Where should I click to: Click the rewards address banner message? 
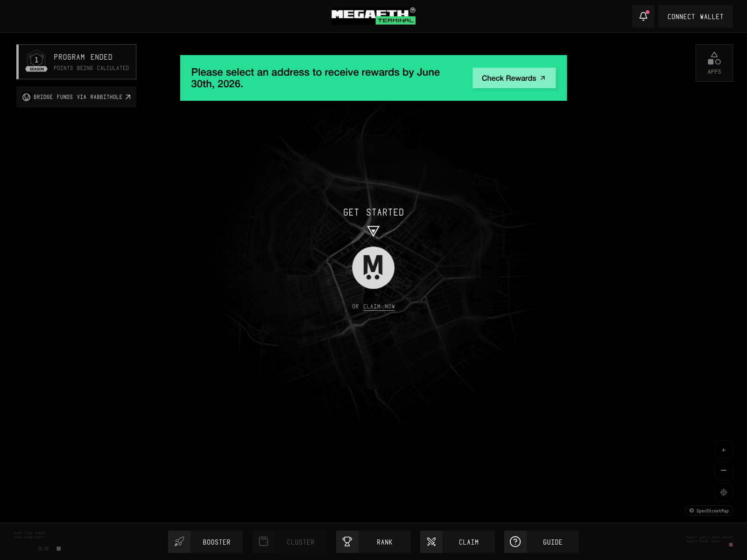pos(316,78)
